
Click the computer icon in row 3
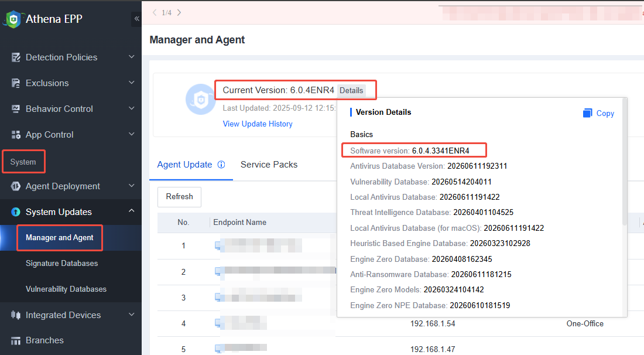(218, 298)
